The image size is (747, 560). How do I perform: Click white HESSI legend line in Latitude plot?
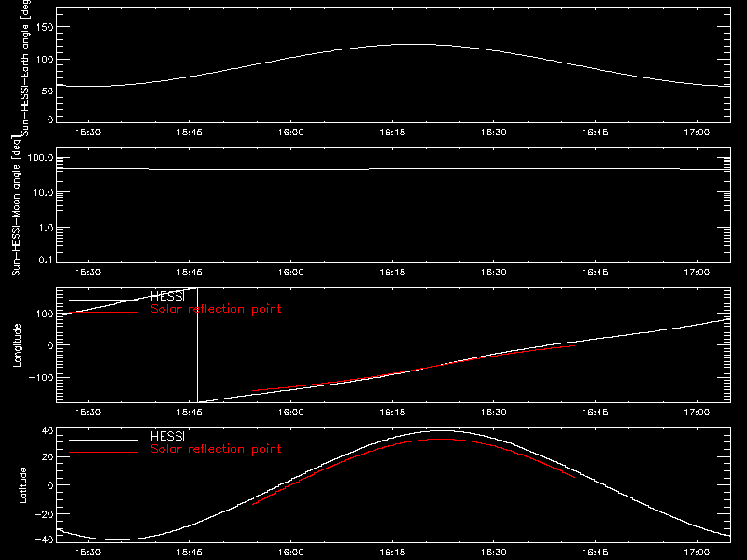pos(104,440)
